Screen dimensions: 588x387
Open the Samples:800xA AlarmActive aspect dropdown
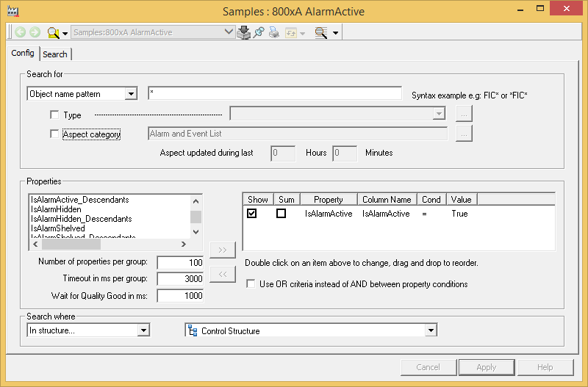pyautogui.click(x=229, y=32)
